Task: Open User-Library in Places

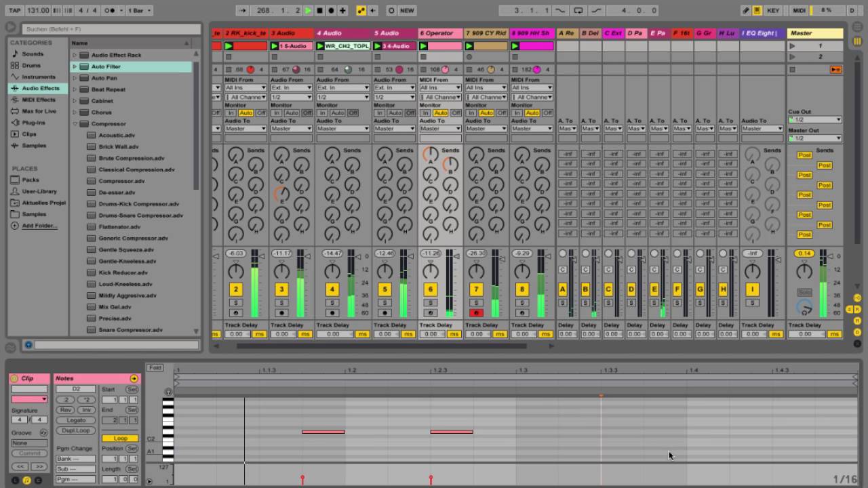Action: pyautogui.click(x=39, y=191)
